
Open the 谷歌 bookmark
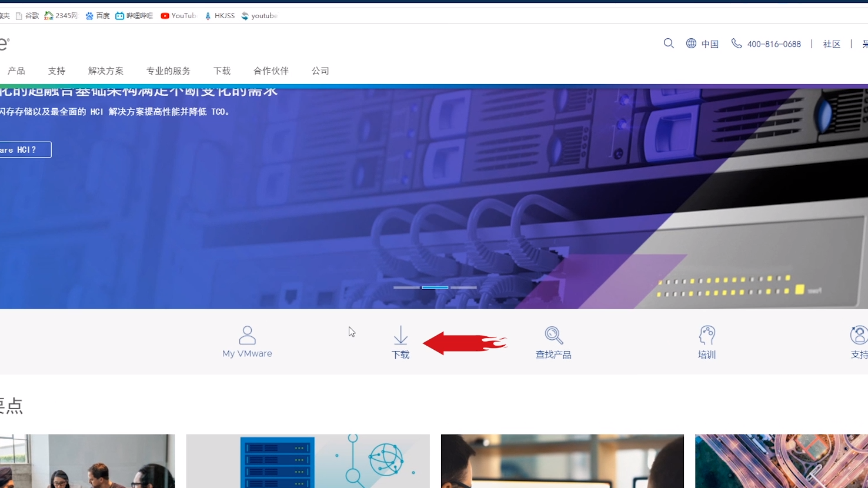pyautogui.click(x=27, y=16)
